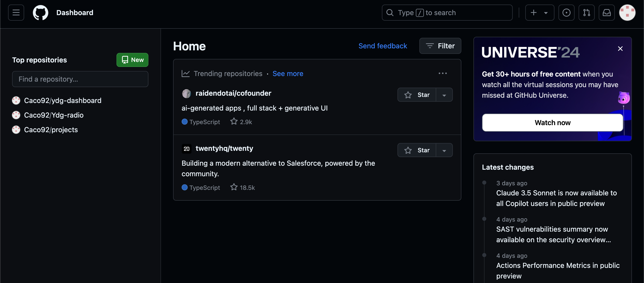Screen dimensions: 644x283
Task: Click Send feedback link
Action: point(383,46)
